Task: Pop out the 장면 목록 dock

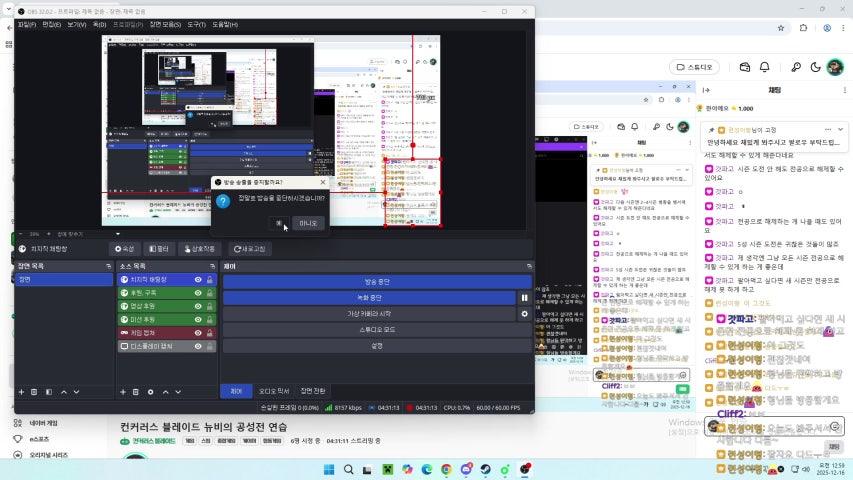Action: pos(108,266)
